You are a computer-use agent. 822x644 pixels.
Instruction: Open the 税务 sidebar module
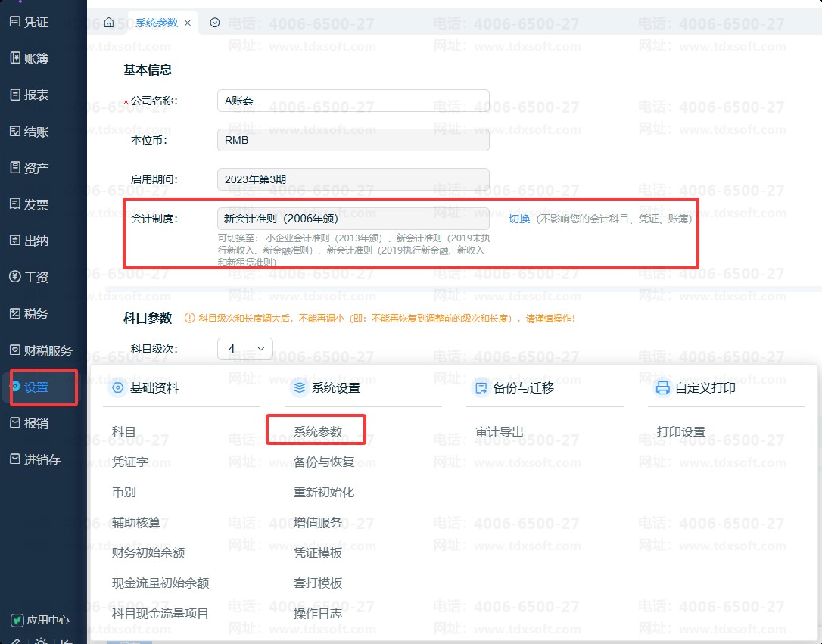click(36, 313)
